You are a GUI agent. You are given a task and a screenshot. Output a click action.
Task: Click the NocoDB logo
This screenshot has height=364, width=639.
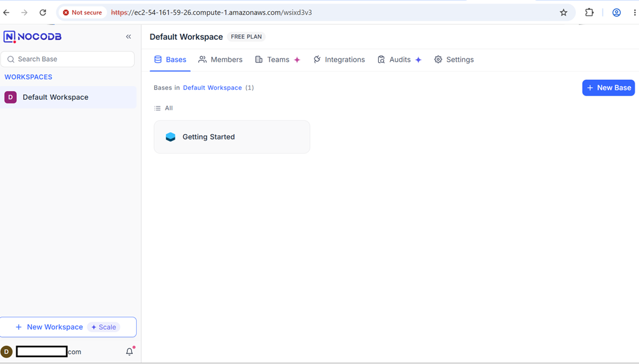tap(32, 37)
